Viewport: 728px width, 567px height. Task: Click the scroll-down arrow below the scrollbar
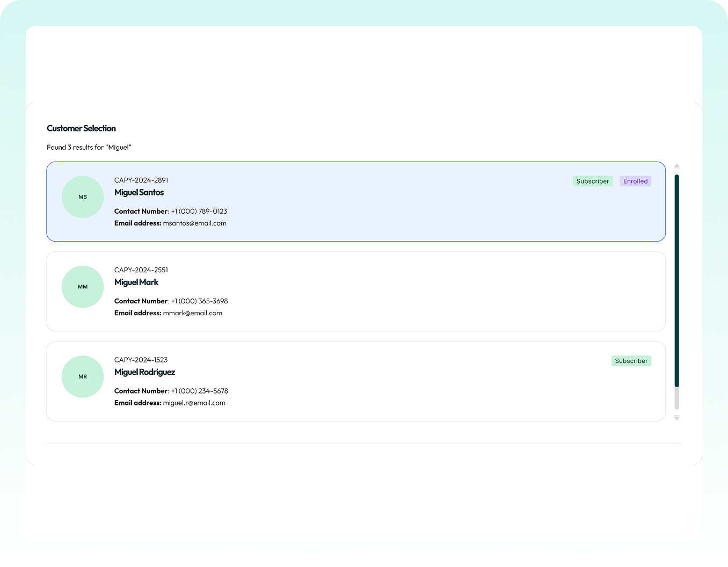click(x=676, y=418)
